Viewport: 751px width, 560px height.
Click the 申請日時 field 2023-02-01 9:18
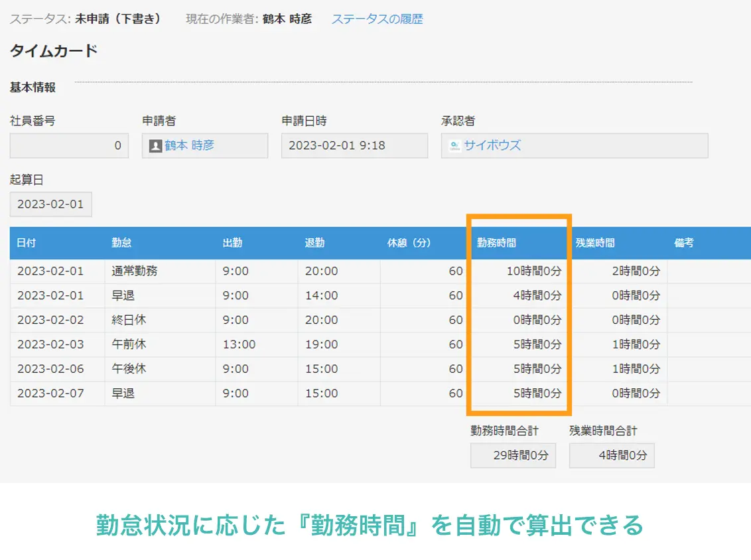354,146
